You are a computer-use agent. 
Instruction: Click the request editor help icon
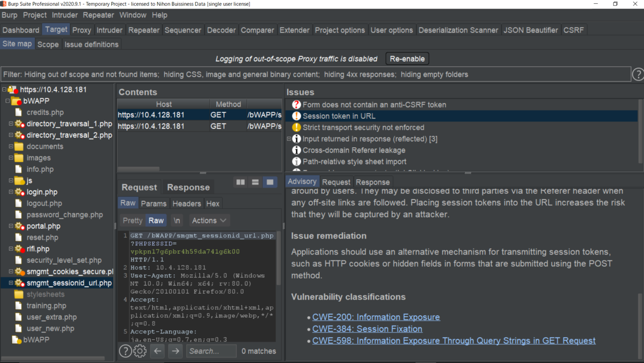(125, 351)
